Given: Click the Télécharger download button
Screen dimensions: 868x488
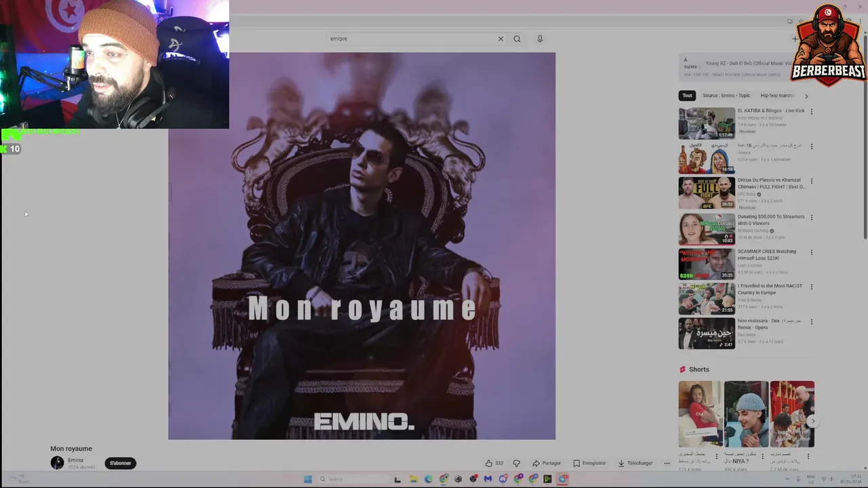Looking at the screenshot, I should click(x=635, y=463).
